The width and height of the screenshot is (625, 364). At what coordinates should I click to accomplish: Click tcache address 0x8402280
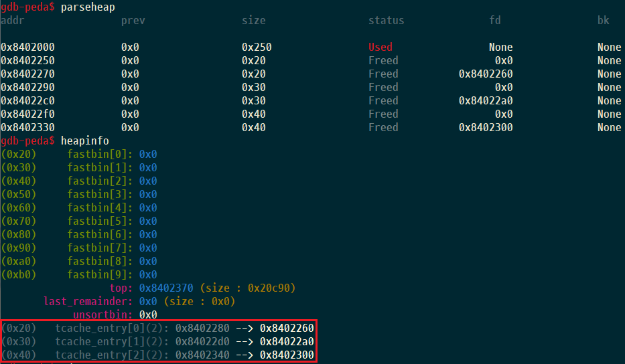[202, 329]
